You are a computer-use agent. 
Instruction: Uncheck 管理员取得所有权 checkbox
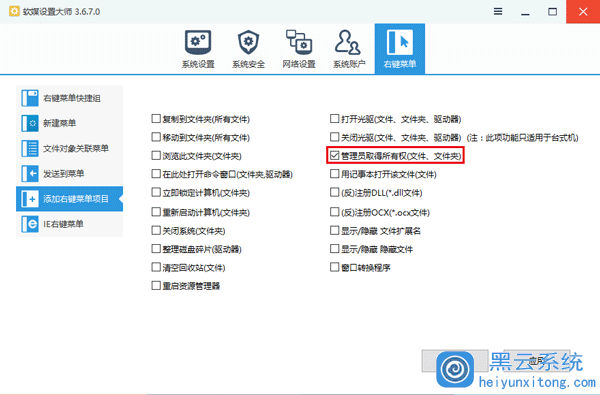[x=334, y=155]
